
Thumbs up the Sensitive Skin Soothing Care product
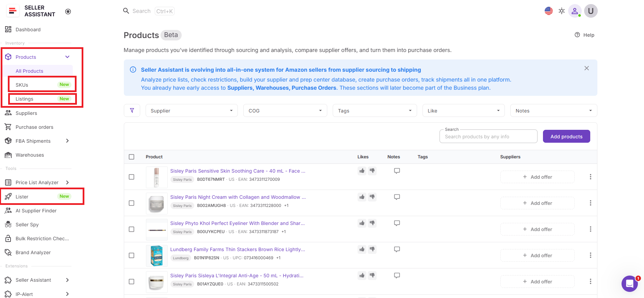tap(362, 171)
